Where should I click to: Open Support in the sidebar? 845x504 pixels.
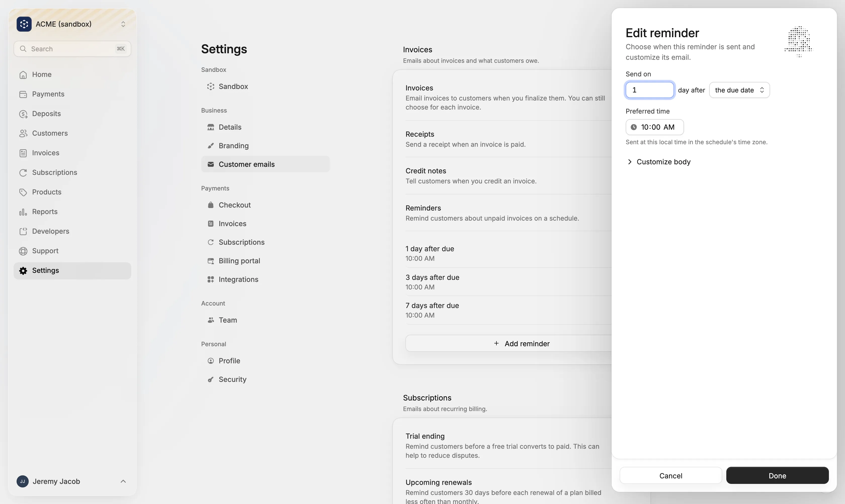coord(72,251)
